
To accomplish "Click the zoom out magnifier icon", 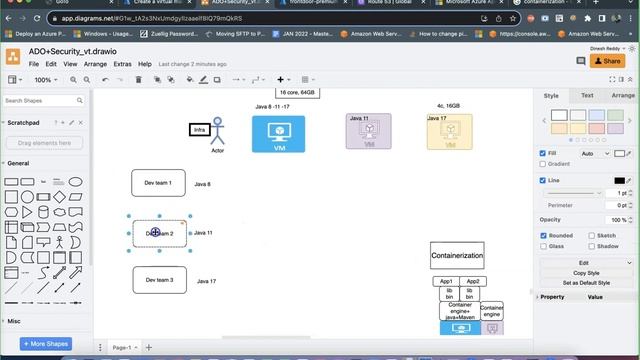I will click(x=87, y=80).
